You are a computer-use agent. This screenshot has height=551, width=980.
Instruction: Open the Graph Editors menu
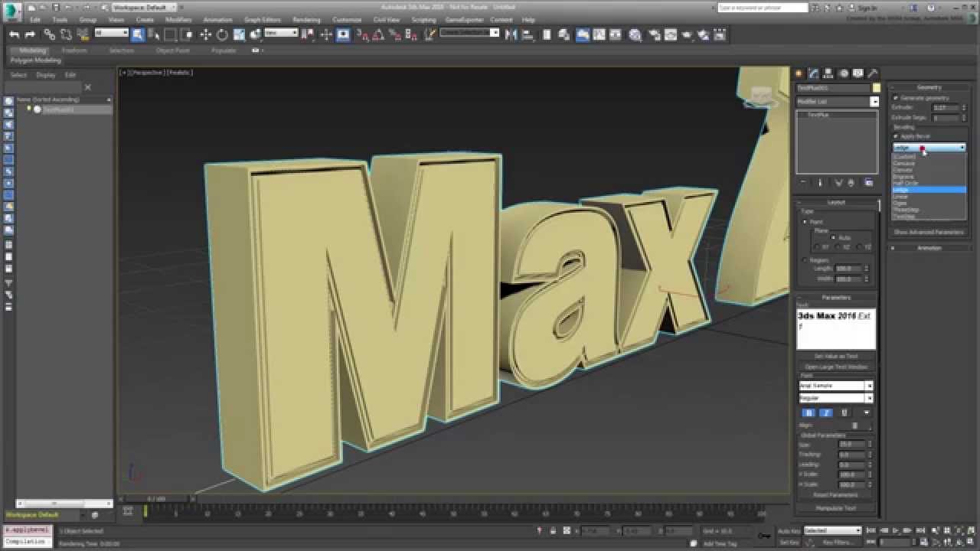[x=263, y=20]
